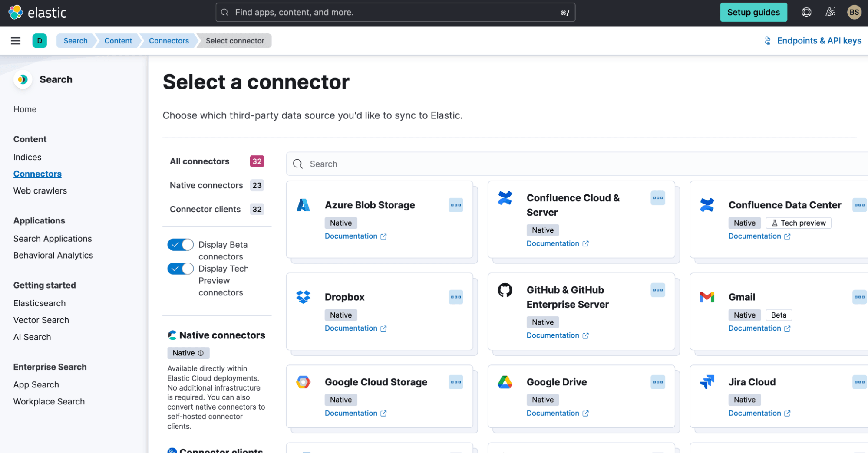Open the hamburger navigation menu

tap(16, 40)
